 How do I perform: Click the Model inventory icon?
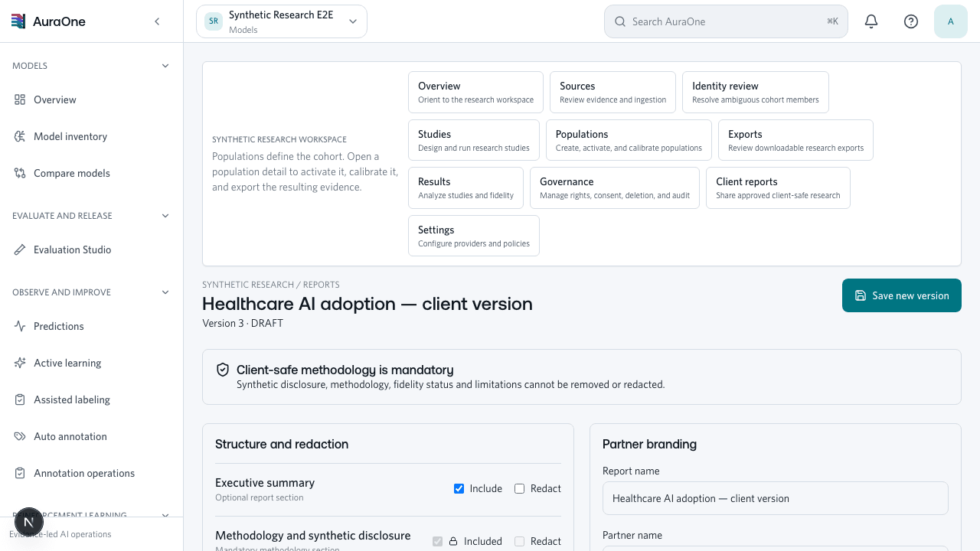tap(20, 136)
